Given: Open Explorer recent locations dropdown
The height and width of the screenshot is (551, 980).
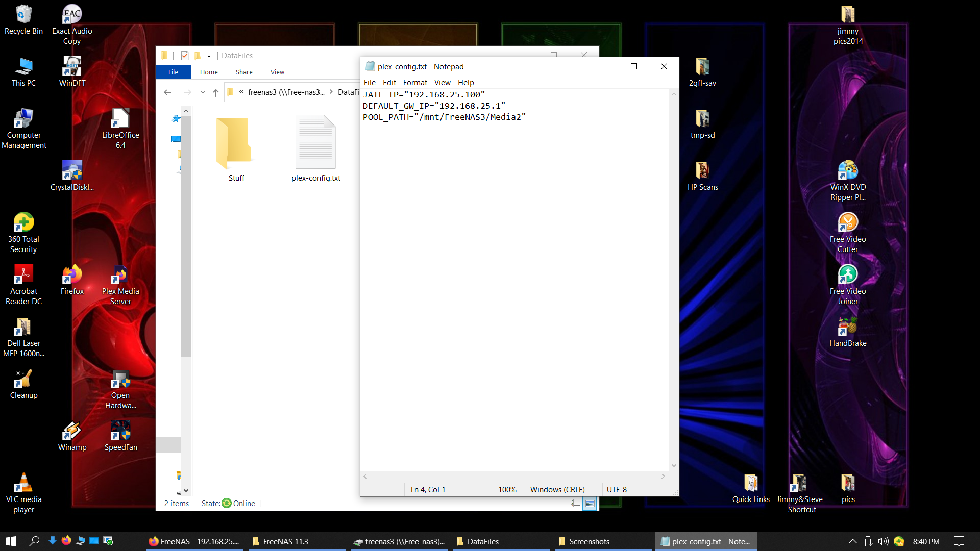Looking at the screenshot, I should tap(203, 92).
